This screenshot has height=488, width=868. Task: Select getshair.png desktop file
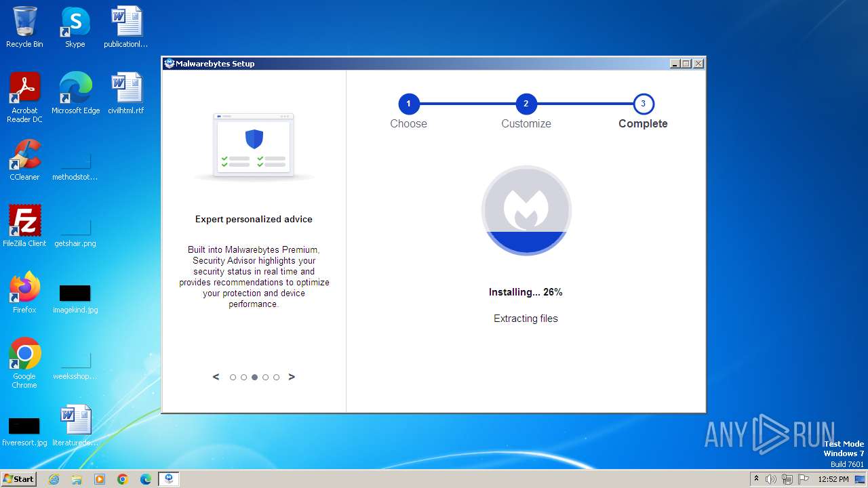pyautogui.click(x=75, y=232)
